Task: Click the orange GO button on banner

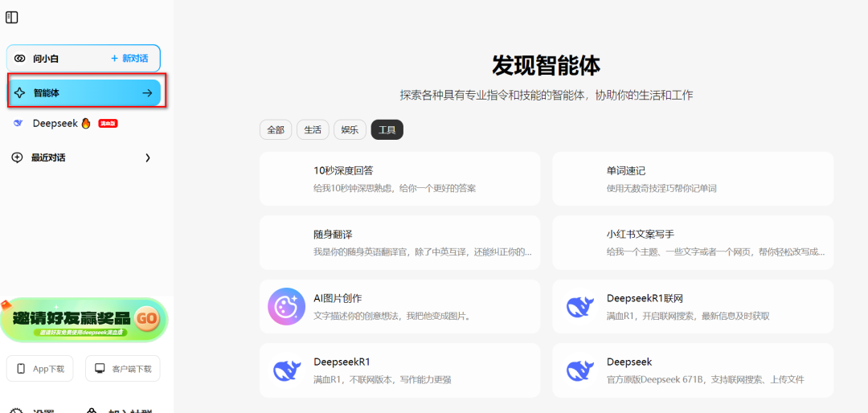Action: [147, 318]
